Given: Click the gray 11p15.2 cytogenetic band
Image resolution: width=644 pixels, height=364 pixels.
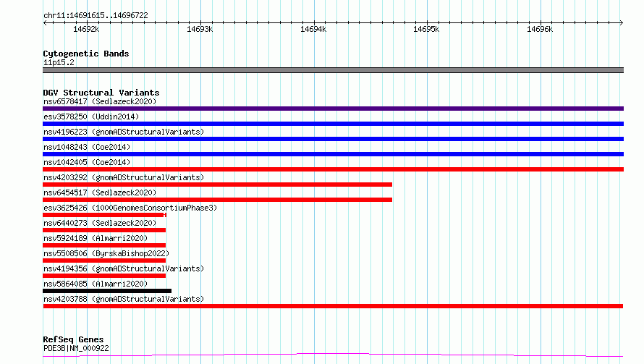Looking at the screenshot, I should (x=333, y=70).
